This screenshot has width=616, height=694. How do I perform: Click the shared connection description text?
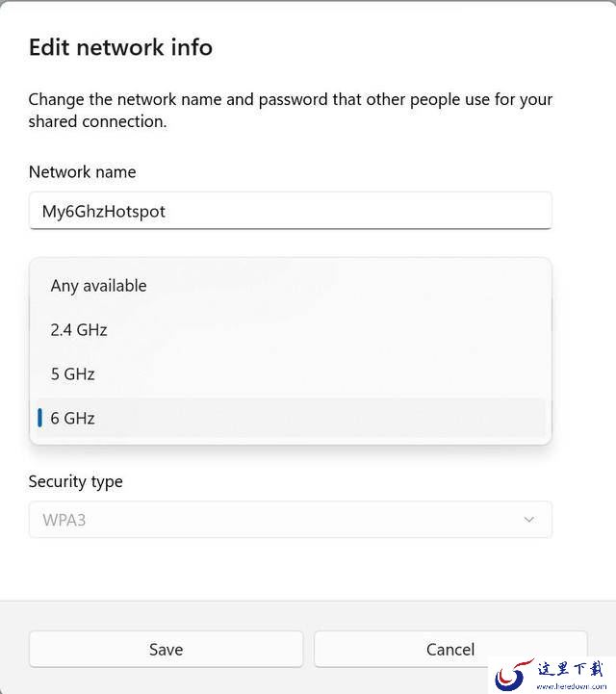point(289,111)
